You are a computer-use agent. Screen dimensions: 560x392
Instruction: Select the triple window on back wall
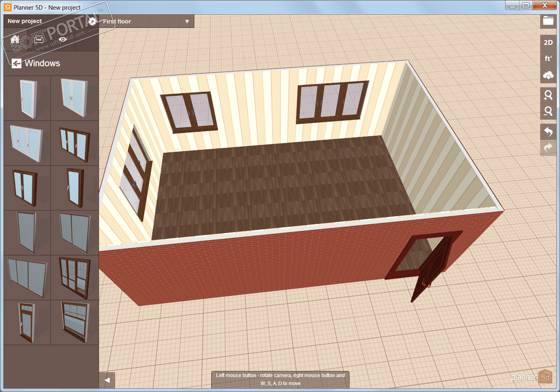point(332,102)
